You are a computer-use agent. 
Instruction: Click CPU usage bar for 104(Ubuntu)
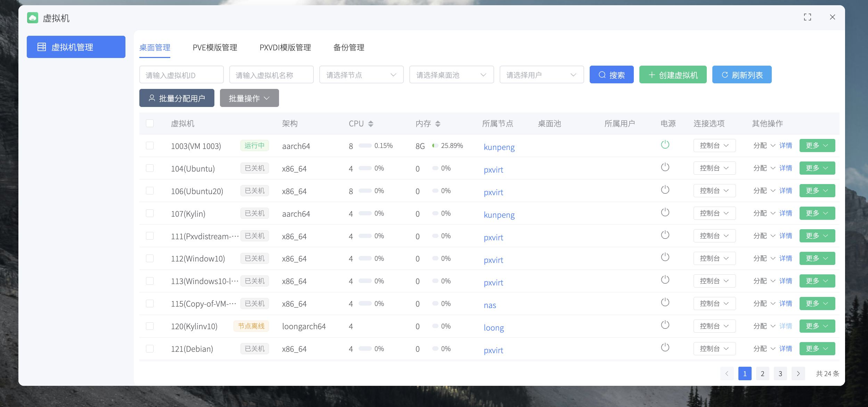[365, 168]
